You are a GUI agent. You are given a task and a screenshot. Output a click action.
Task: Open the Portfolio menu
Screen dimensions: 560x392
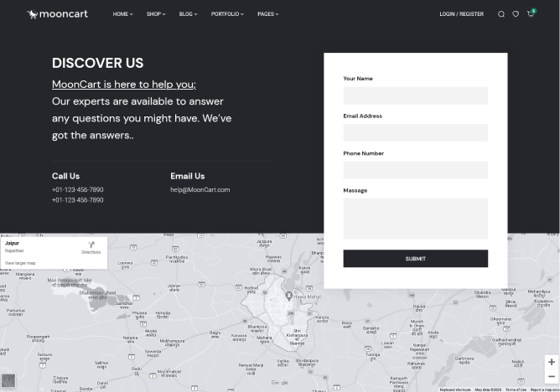(227, 14)
